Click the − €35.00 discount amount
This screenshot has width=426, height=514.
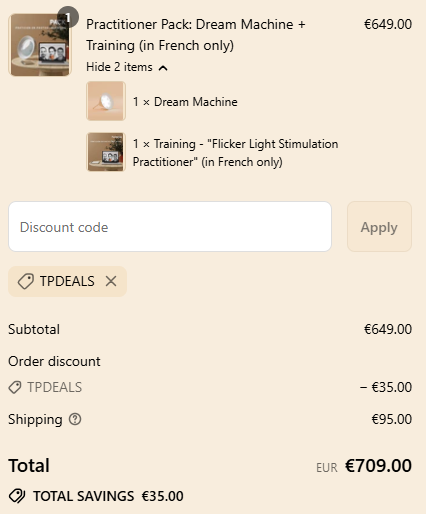pos(386,387)
